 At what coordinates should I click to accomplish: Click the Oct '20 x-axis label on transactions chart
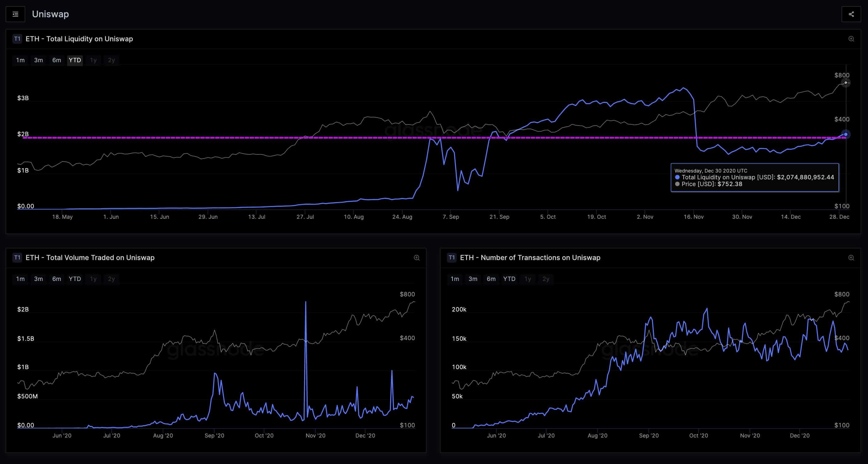(x=698, y=436)
